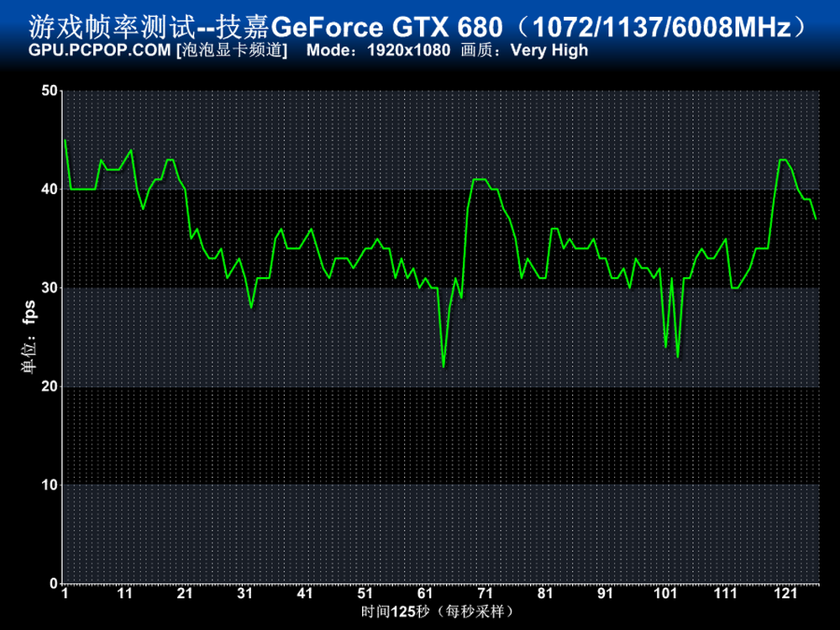Screen dimensions: 840x630
Task: Click the y-axis value 40
Action: click(50, 189)
